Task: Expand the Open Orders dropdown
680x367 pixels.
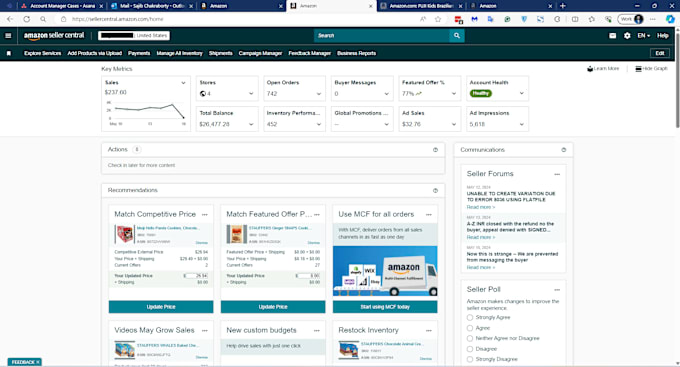Action: pos(319,94)
